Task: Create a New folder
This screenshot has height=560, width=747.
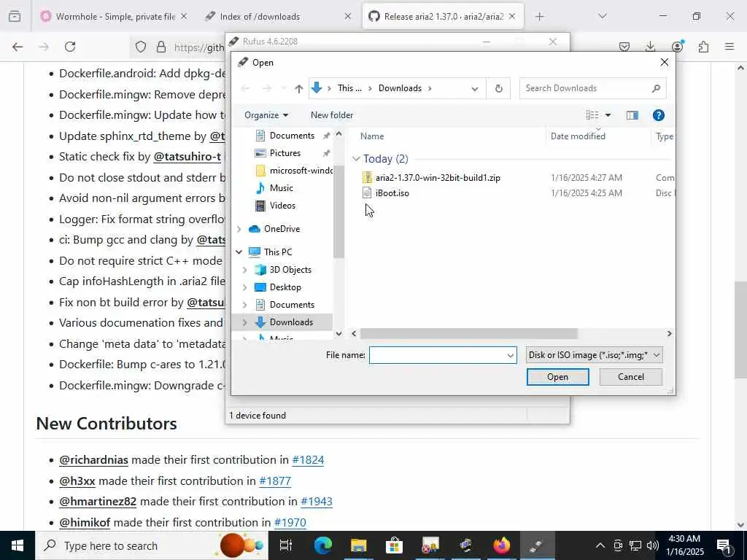Action: coord(332,115)
